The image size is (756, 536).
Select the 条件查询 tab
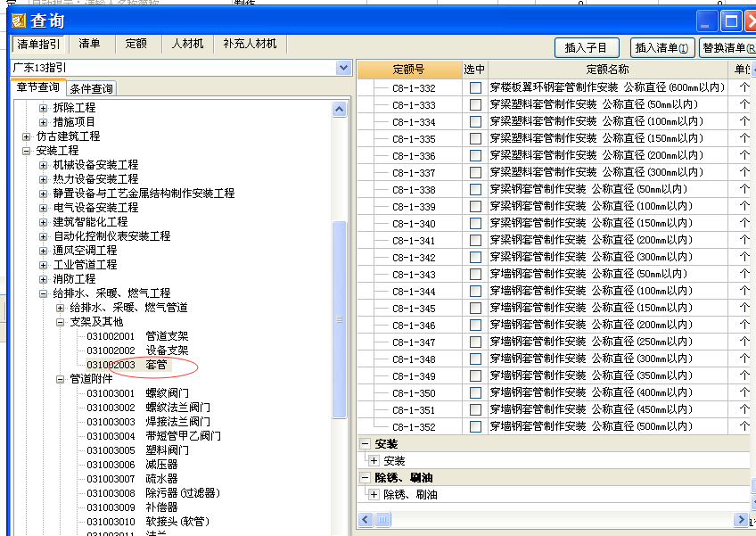point(91,88)
